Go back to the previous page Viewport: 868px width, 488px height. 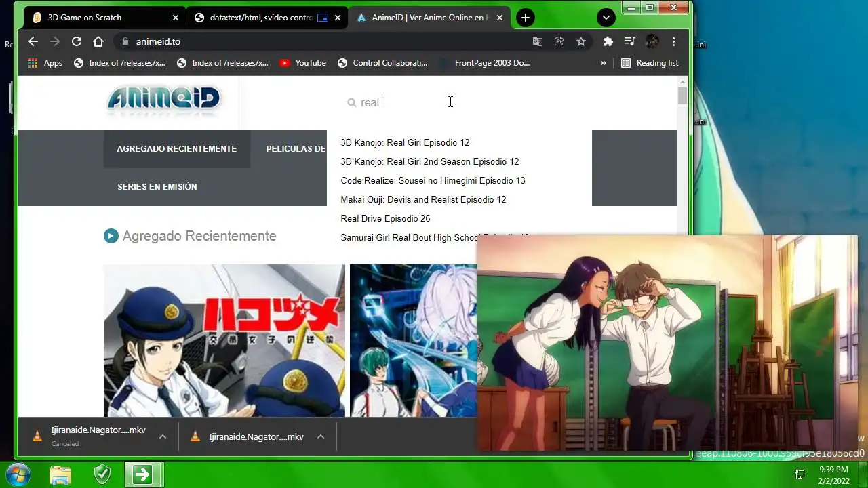click(33, 41)
